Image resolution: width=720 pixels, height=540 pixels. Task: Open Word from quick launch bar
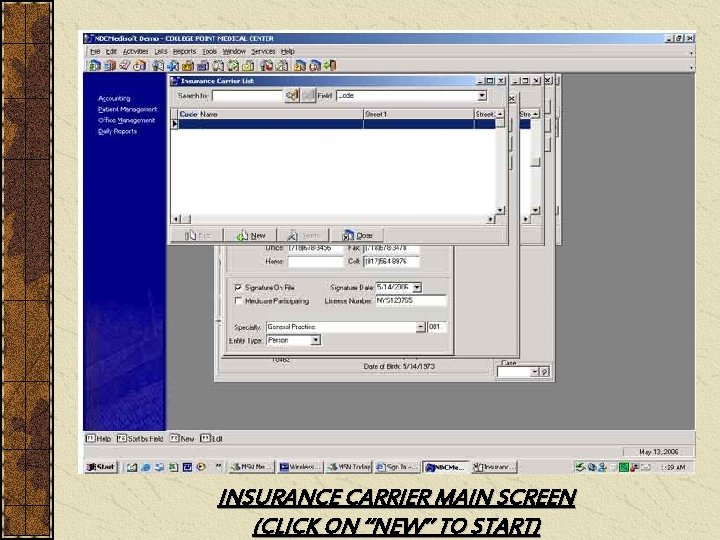coord(187,467)
